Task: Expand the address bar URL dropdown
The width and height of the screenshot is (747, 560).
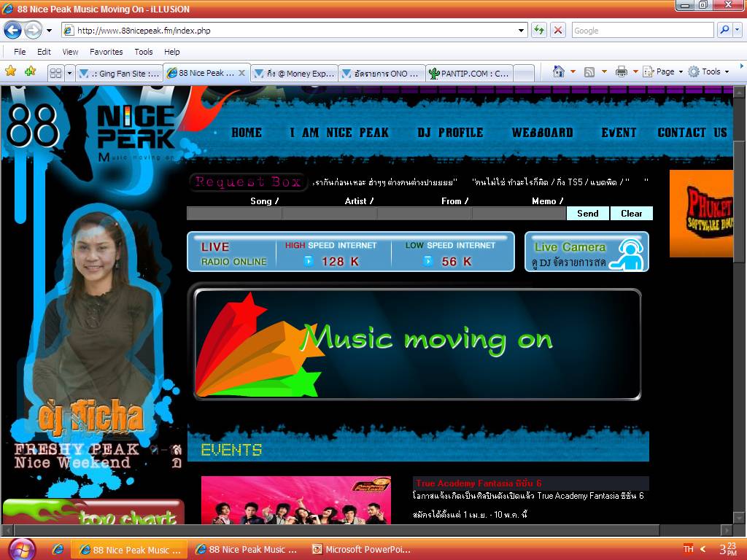Action: (x=521, y=31)
